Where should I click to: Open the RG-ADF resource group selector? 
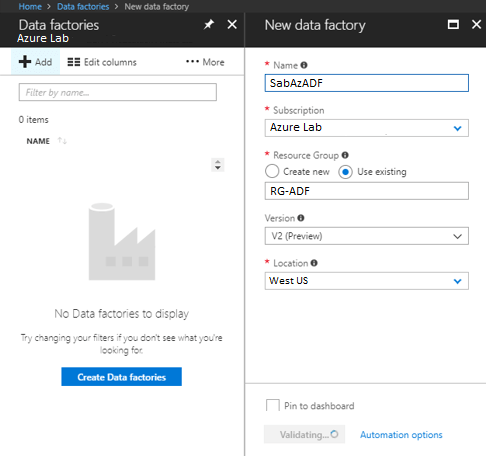(x=367, y=191)
